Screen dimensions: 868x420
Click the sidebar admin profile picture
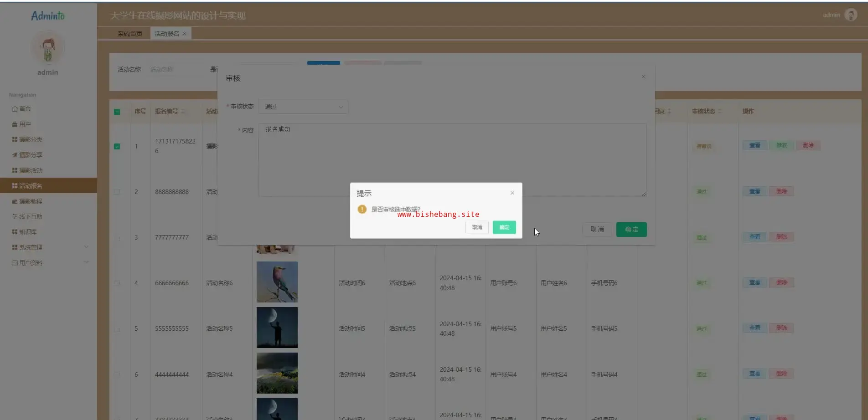coord(47,48)
